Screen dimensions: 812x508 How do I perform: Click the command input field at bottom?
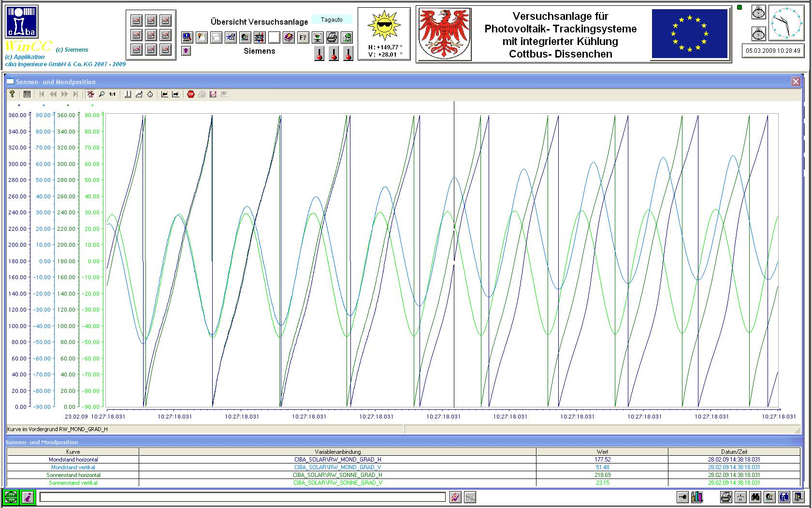tap(242, 497)
